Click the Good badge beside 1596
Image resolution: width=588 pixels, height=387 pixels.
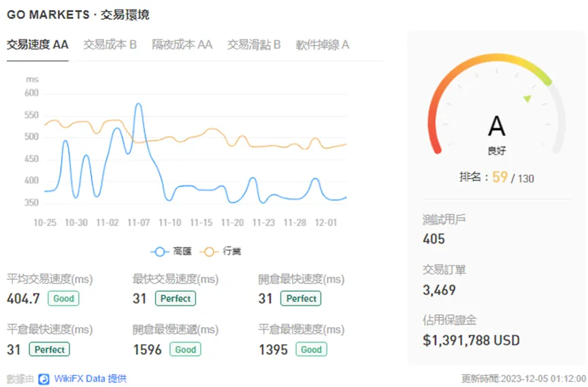point(186,350)
